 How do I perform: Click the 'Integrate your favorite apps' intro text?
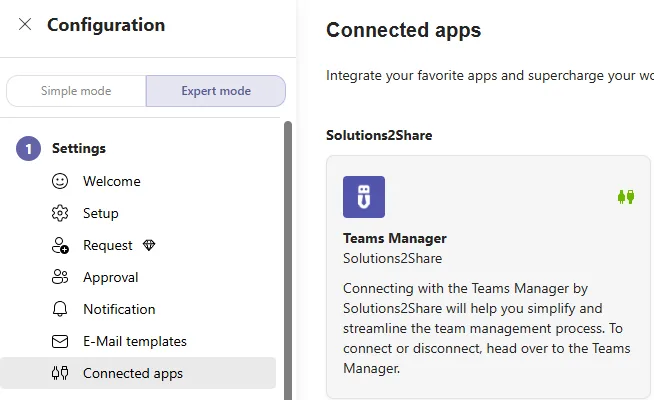[490, 75]
